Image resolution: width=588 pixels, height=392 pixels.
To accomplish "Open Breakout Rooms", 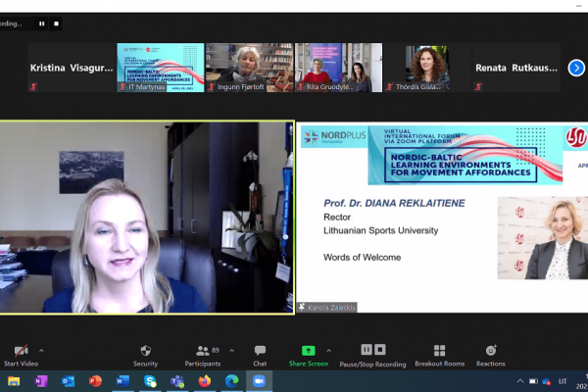I will click(439, 356).
